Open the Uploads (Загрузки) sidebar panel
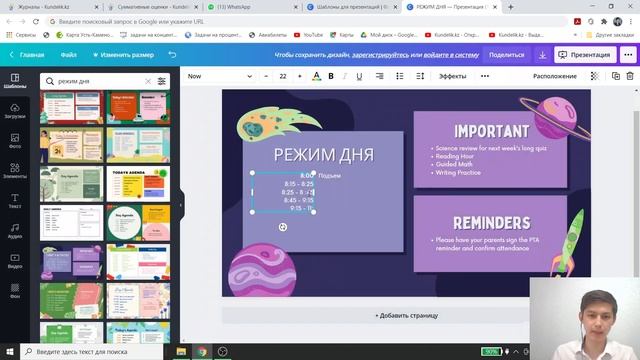 tap(15, 111)
